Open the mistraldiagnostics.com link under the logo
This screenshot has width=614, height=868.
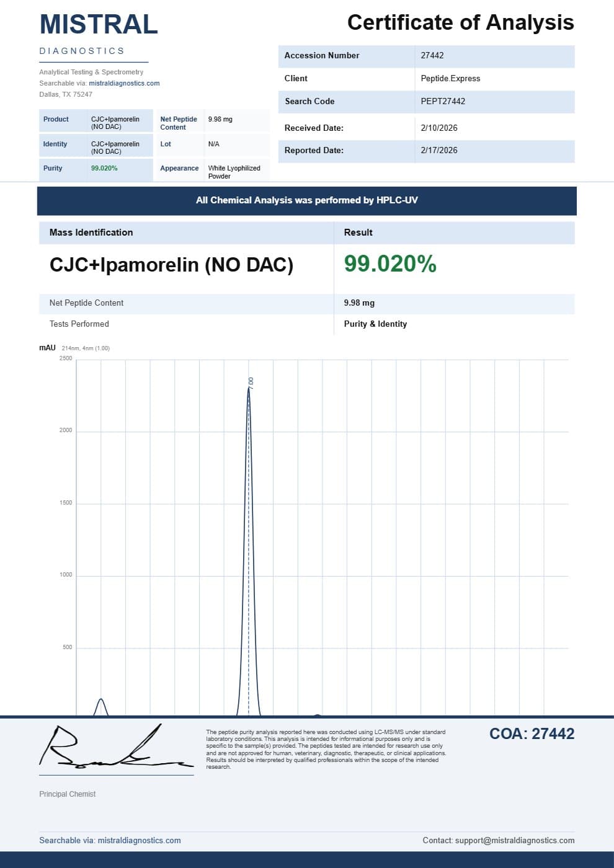(x=124, y=83)
